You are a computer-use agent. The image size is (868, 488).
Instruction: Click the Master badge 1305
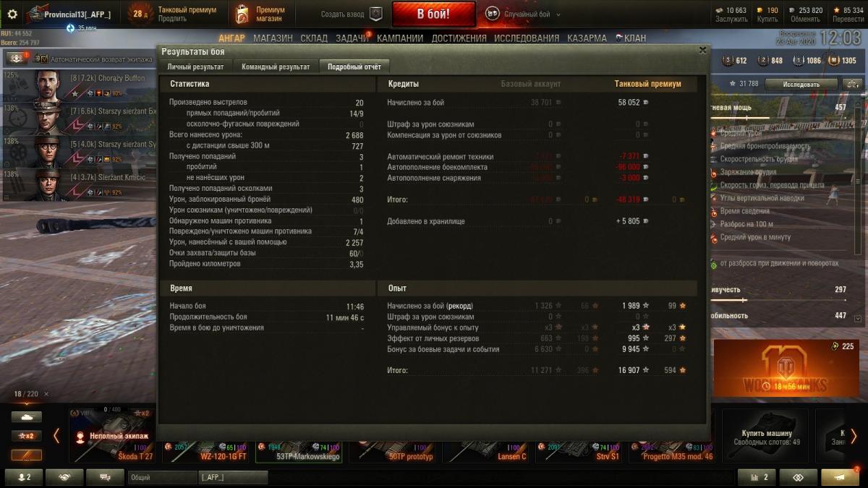tap(843, 61)
